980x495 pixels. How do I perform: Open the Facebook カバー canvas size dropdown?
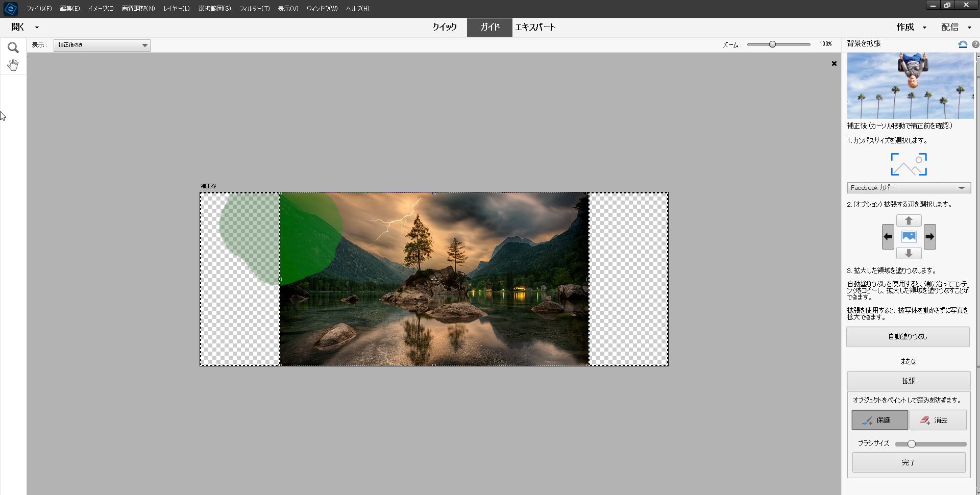(x=909, y=188)
